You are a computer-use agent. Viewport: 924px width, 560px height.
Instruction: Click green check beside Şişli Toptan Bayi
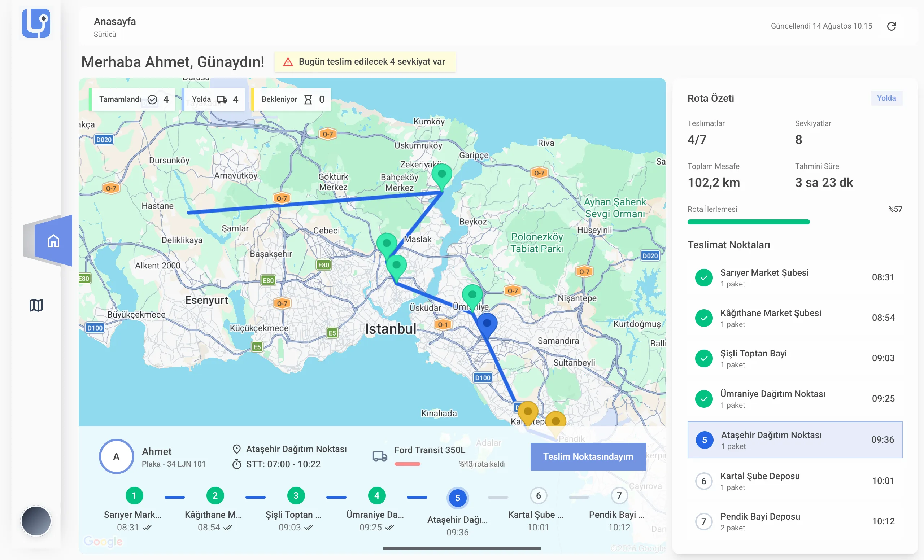point(704,359)
